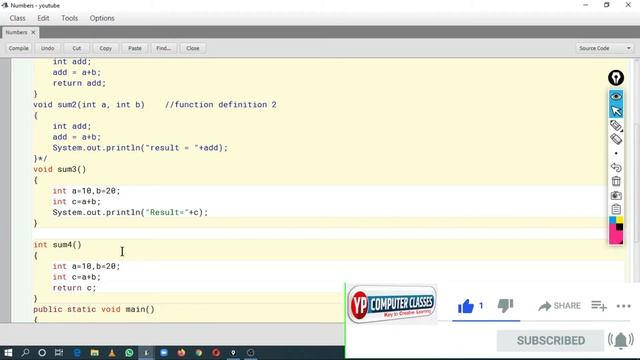This screenshot has height=360, width=640.
Task: Click the Cut button
Action: (x=77, y=48)
